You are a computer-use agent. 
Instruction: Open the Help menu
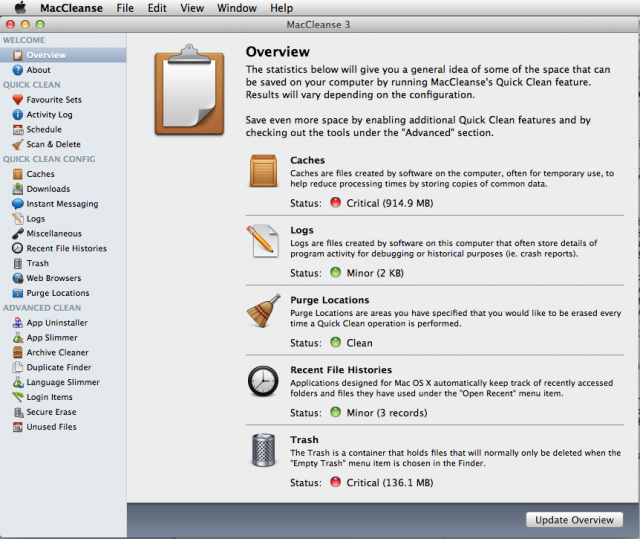(x=282, y=8)
